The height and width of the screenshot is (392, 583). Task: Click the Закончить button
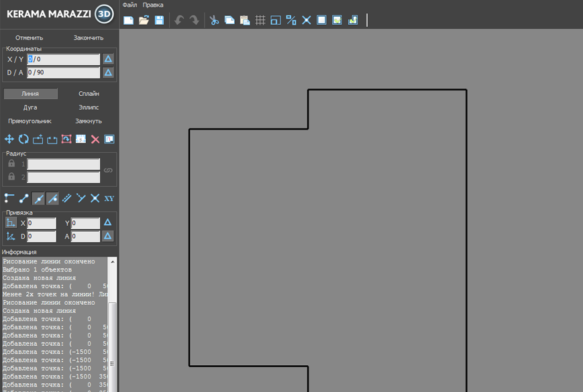coord(89,38)
